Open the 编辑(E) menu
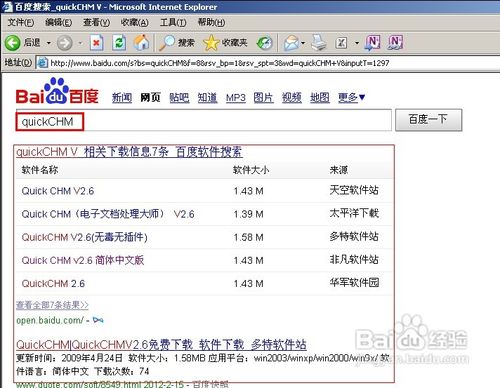Viewport: 500px width, 388px height. coord(59,23)
